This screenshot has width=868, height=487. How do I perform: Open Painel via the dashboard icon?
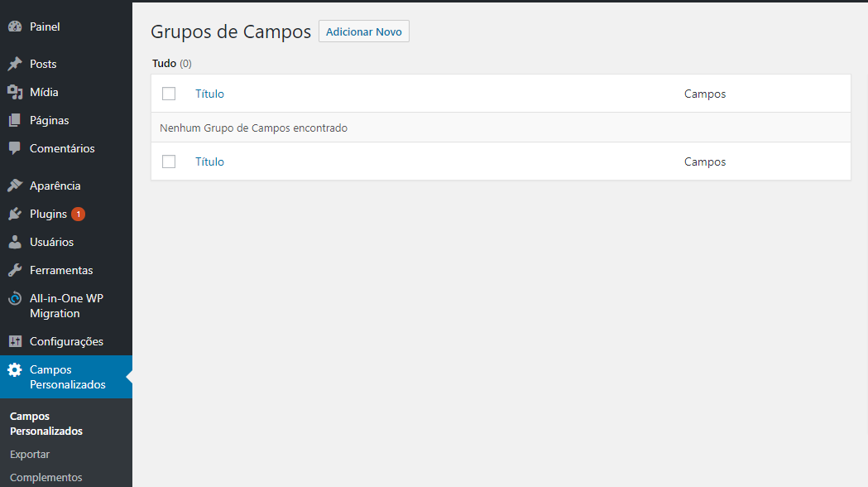[15, 26]
